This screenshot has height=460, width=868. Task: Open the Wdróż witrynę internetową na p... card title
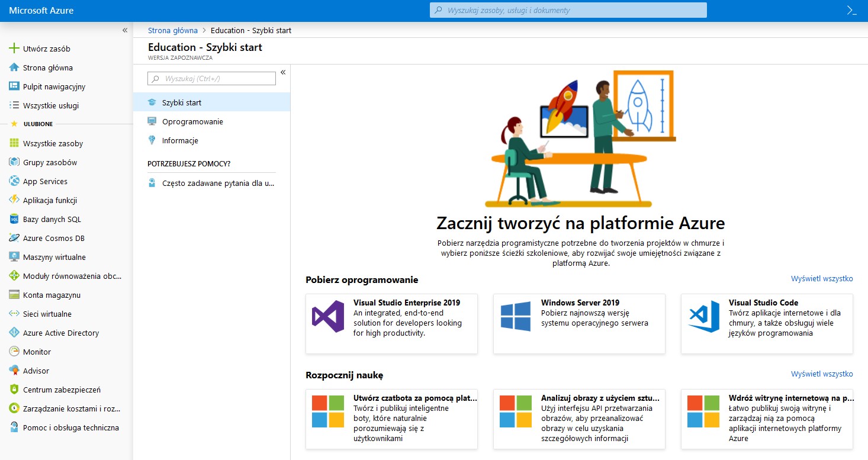pos(791,398)
